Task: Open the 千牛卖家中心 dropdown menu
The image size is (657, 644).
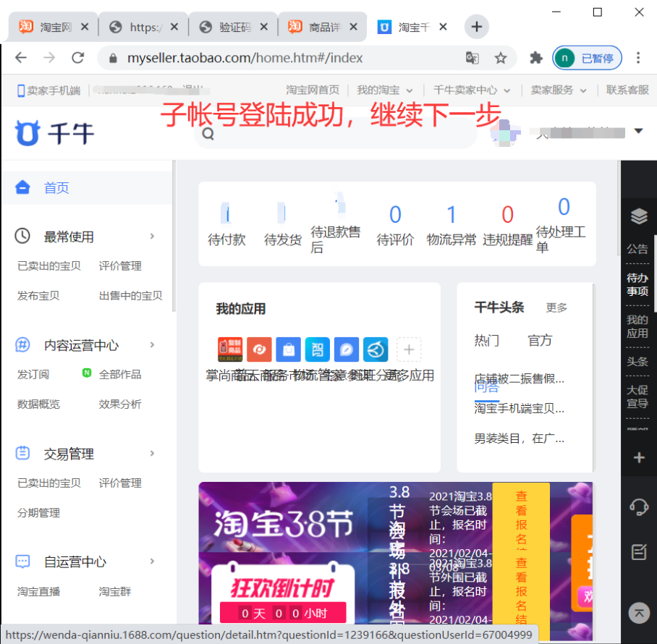Action: [472, 90]
